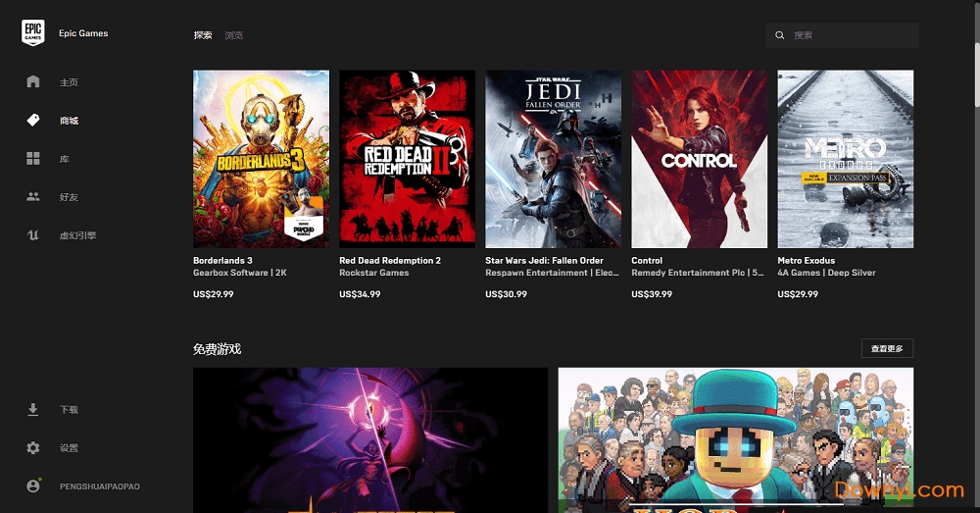Image resolution: width=980 pixels, height=513 pixels.
Task: Open the downloads arrow icon (下载)
Action: click(33, 409)
